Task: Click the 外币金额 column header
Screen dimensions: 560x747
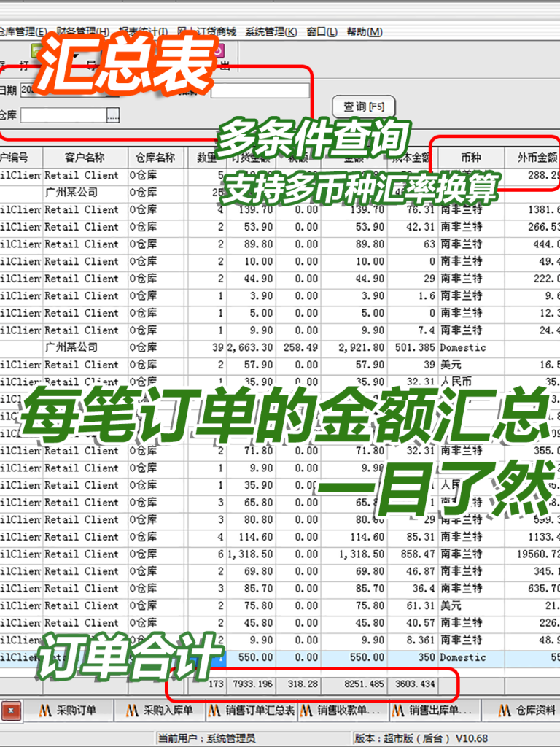Action: [532, 158]
